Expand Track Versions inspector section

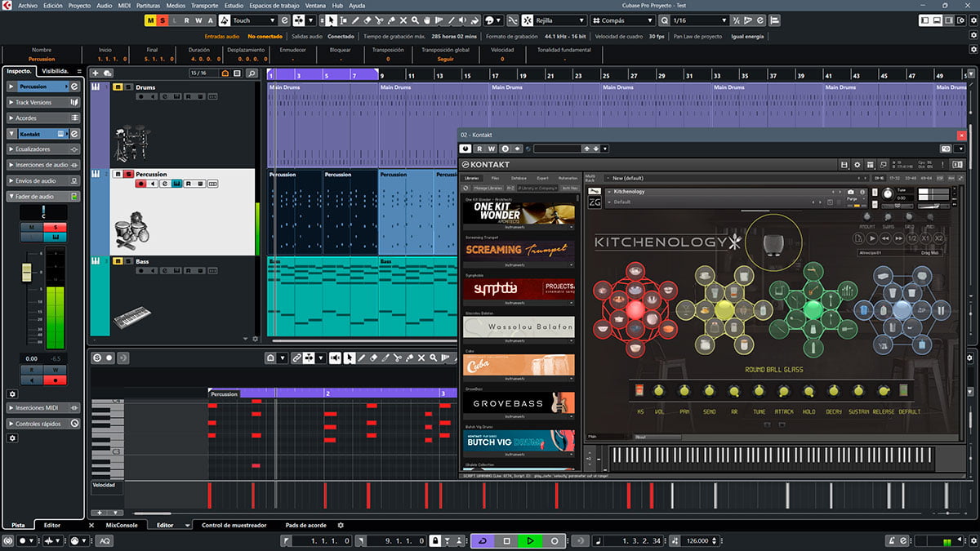pyautogui.click(x=43, y=102)
